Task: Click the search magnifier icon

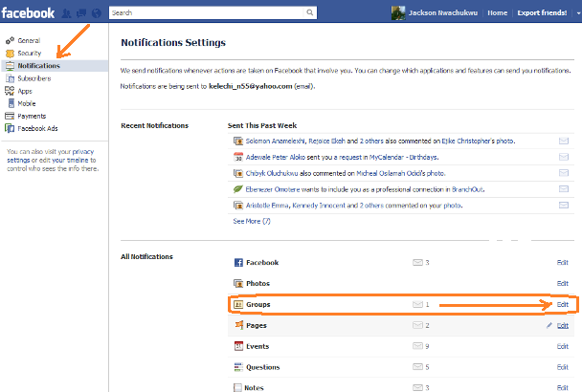Action: pyautogui.click(x=309, y=12)
